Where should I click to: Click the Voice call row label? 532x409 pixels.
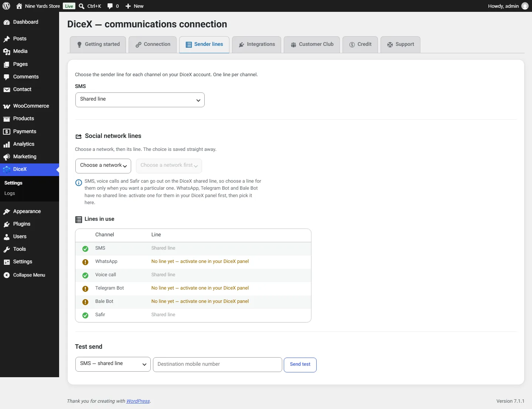tap(106, 275)
